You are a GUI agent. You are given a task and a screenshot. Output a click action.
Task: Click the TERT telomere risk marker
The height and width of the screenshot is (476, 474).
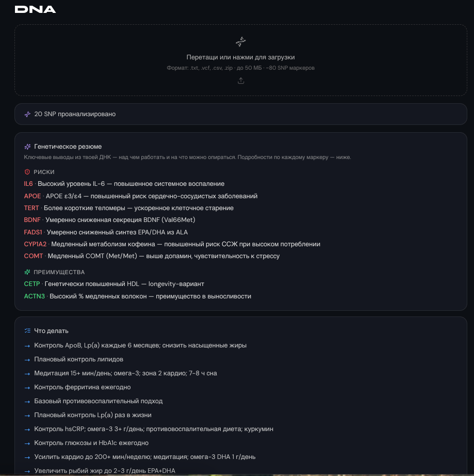[31, 208]
